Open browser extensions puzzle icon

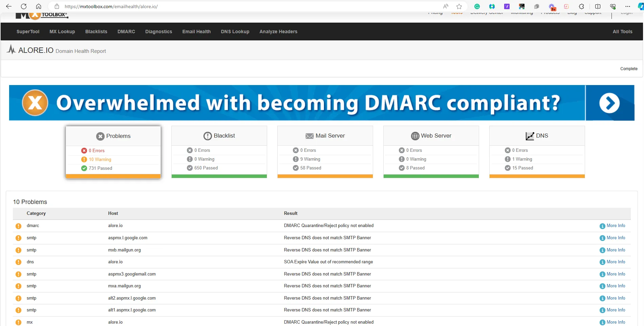581,6
